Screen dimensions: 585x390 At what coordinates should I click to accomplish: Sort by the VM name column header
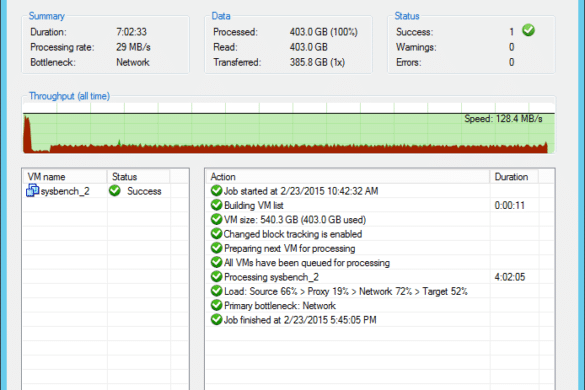65,177
